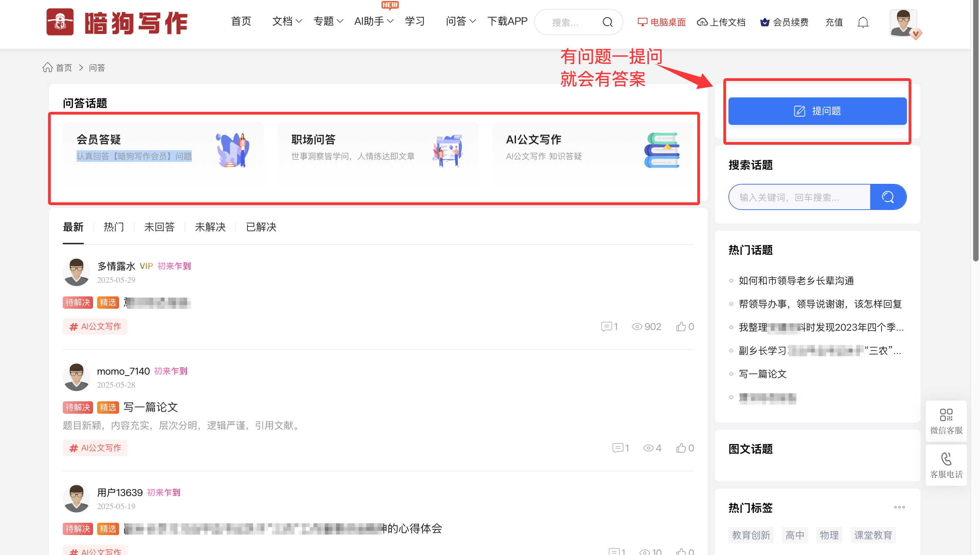This screenshot has height=555, width=980.
Task: Click the blue 提问题 button
Action: [818, 111]
